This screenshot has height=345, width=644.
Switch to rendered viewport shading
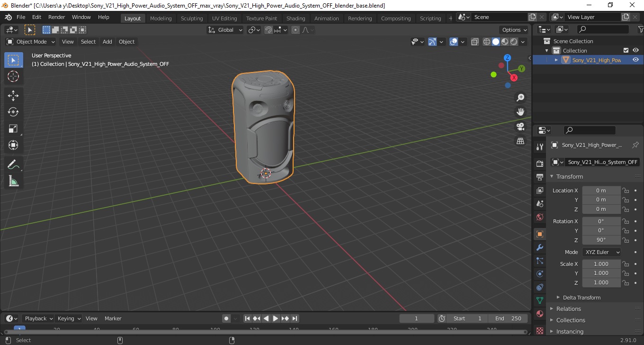coord(514,42)
